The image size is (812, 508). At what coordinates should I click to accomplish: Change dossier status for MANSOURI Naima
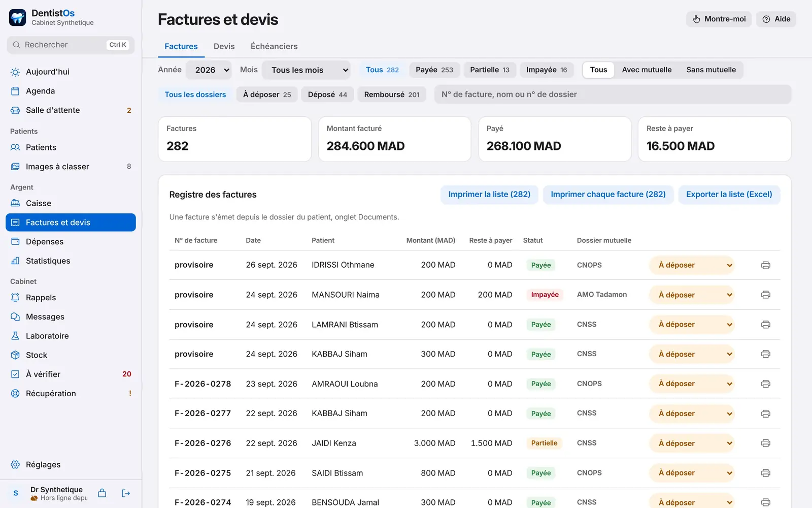tap(691, 295)
